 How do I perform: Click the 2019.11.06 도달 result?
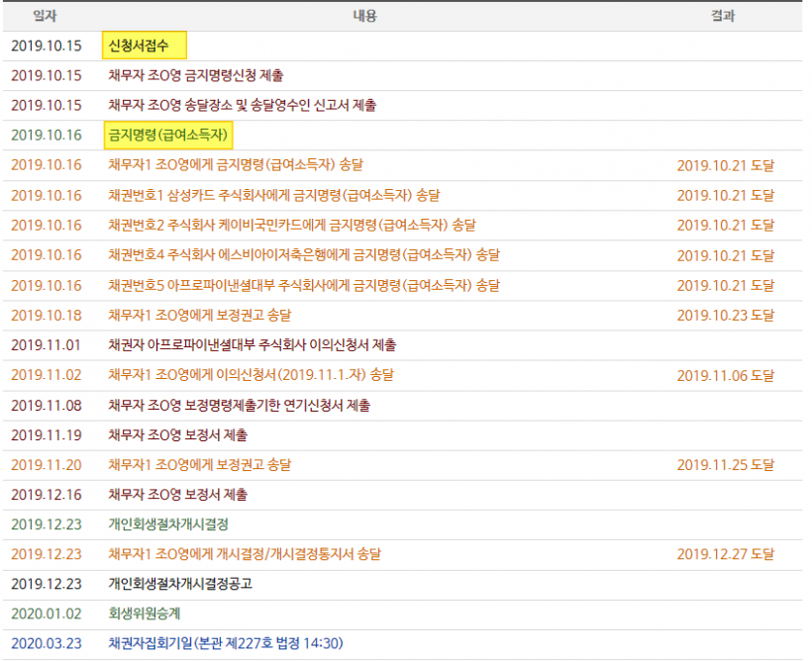point(726,375)
